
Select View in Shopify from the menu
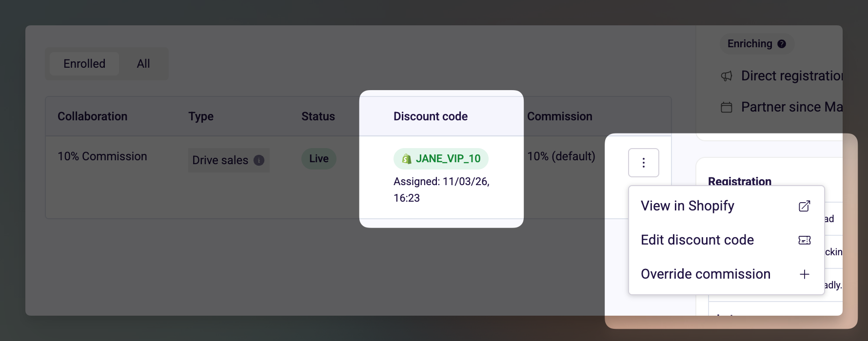(x=688, y=206)
